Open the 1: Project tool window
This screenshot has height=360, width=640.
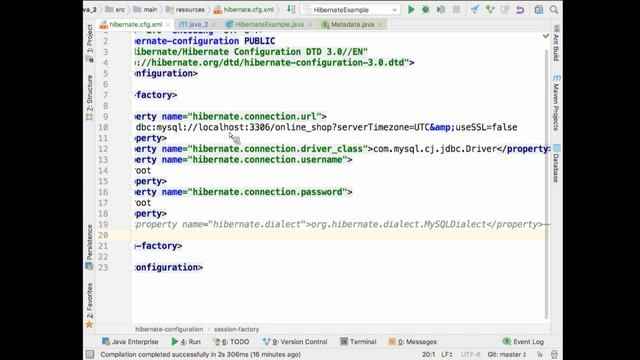point(89,43)
